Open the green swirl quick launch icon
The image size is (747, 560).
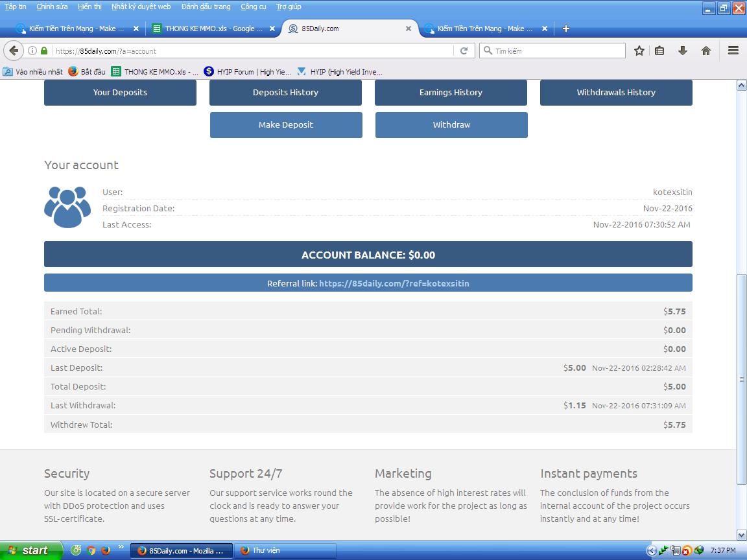point(76,550)
